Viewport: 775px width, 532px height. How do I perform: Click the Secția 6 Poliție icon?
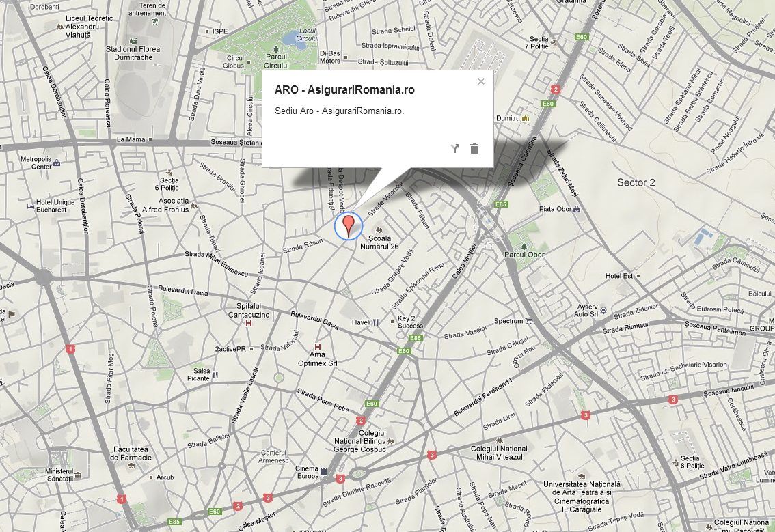pyautogui.click(x=169, y=173)
